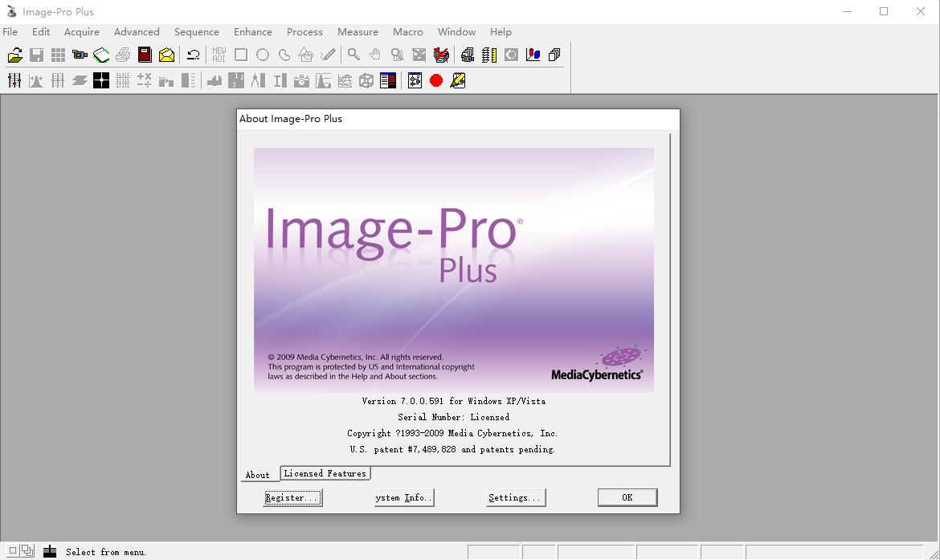
Task: Open the Advanced menu
Action: coord(137,32)
